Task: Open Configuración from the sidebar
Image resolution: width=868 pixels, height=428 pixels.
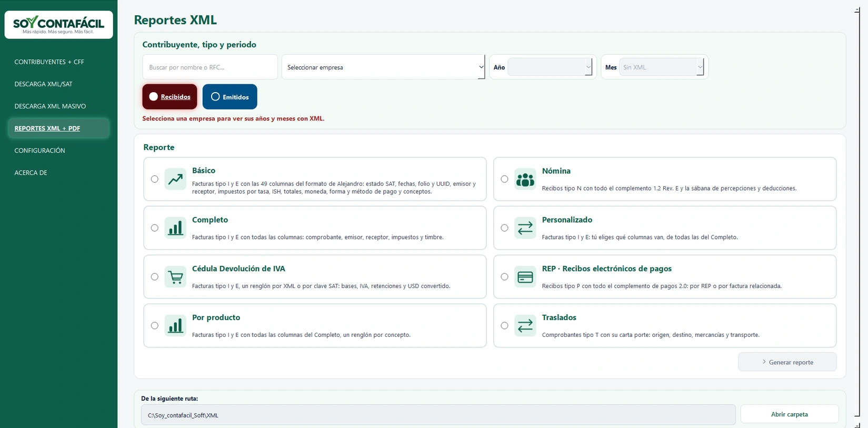Action: point(39,151)
